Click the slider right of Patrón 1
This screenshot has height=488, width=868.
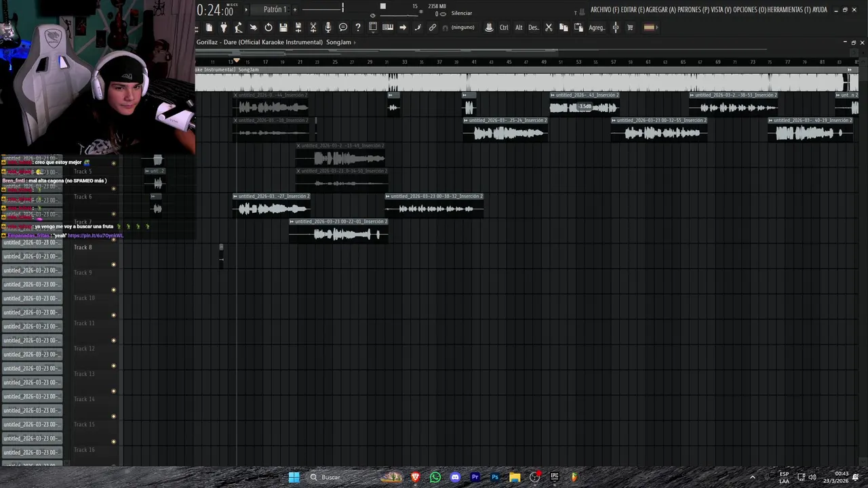tap(323, 9)
